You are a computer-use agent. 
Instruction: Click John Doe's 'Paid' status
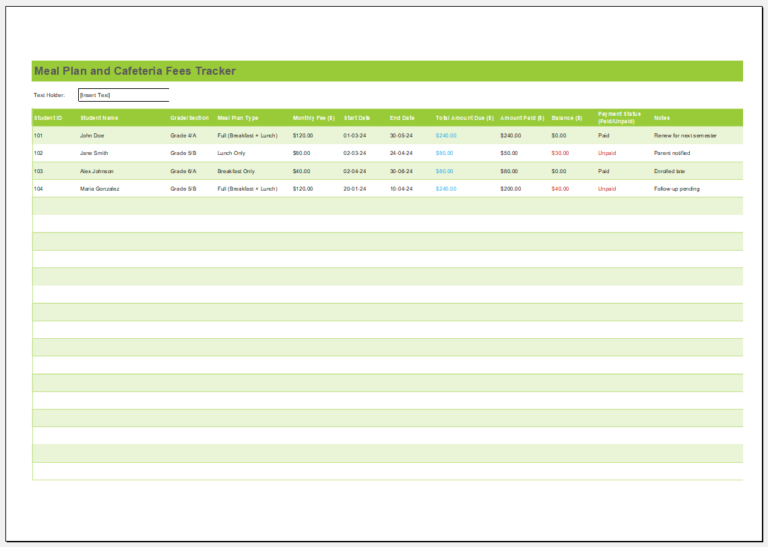click(x=603, y=136)
